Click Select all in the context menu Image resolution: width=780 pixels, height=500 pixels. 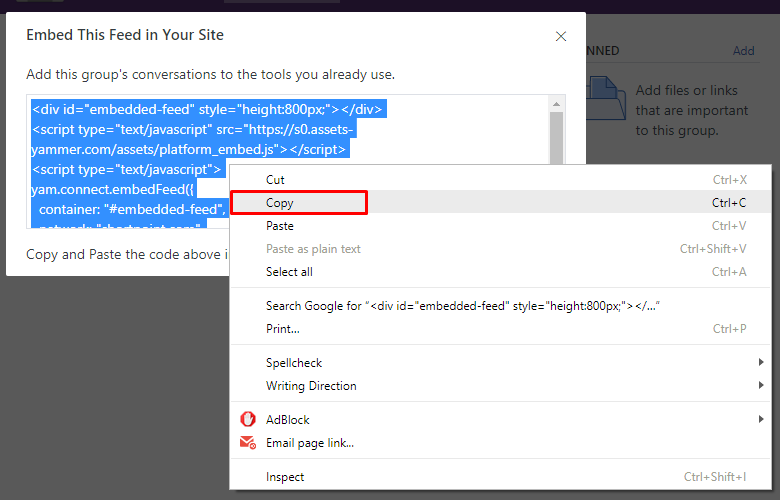point(500,272)
